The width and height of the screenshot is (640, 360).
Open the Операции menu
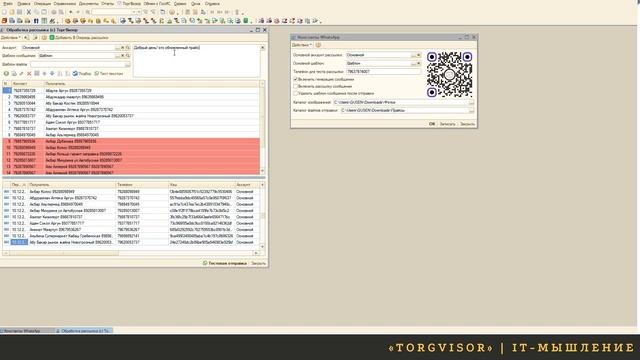point(42,4)
